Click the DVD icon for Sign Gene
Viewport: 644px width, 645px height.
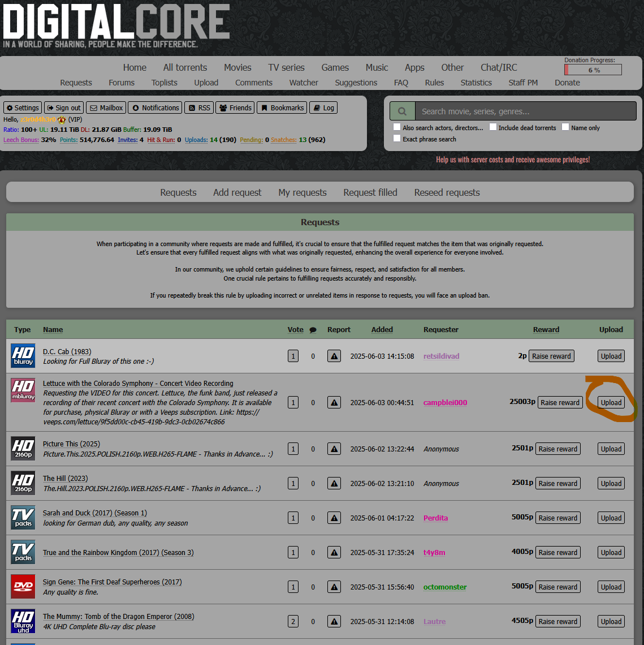[x=23, y=587]
